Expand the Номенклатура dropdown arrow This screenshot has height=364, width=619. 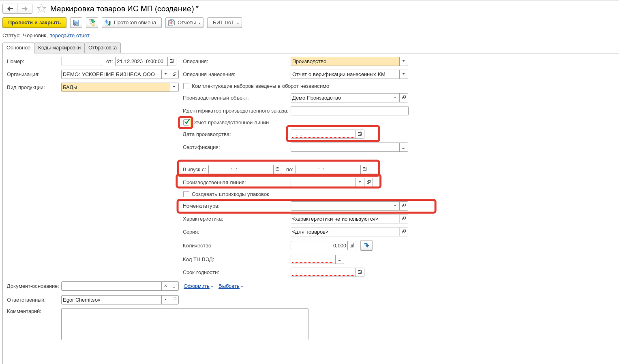395,206
